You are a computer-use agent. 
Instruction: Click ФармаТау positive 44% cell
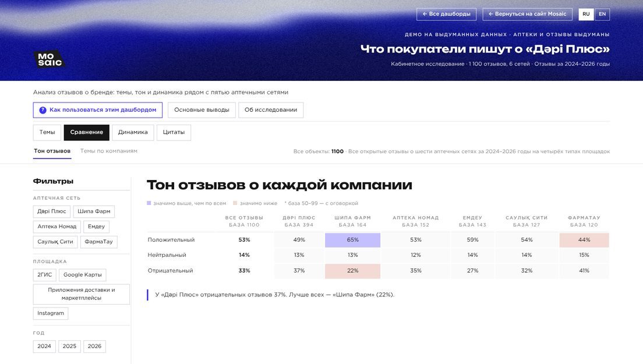point(584,240)
